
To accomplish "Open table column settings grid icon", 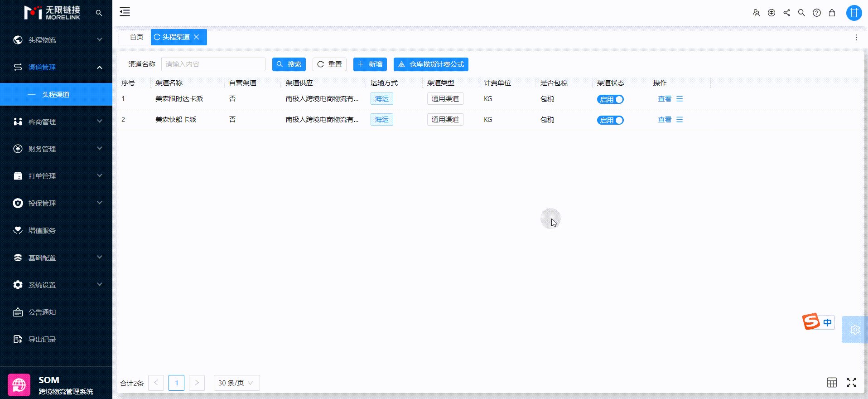I will click(832, 383).
